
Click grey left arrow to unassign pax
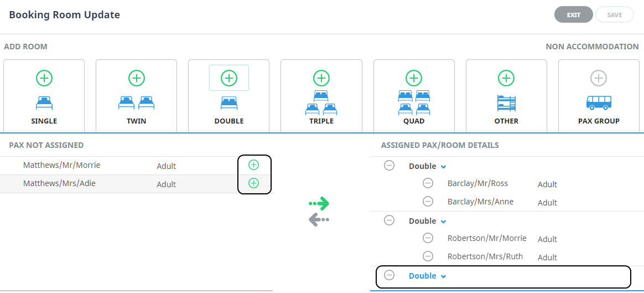(319, 220)
